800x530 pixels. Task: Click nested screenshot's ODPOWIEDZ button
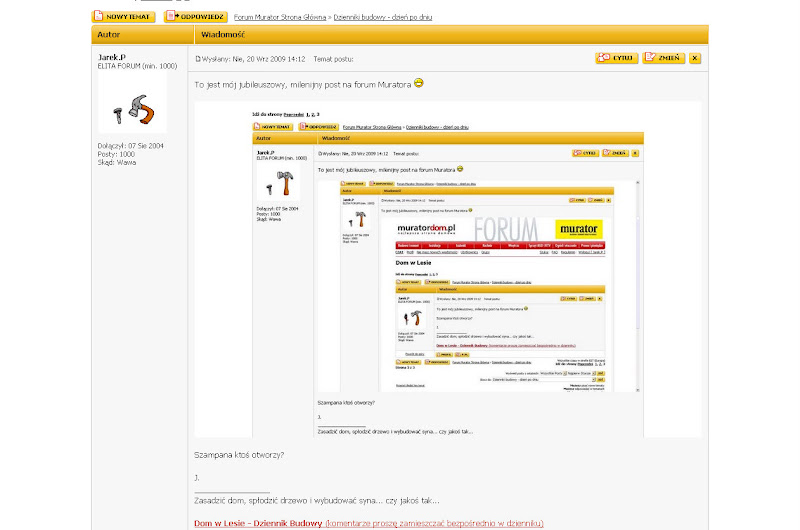tap(318, 127)
